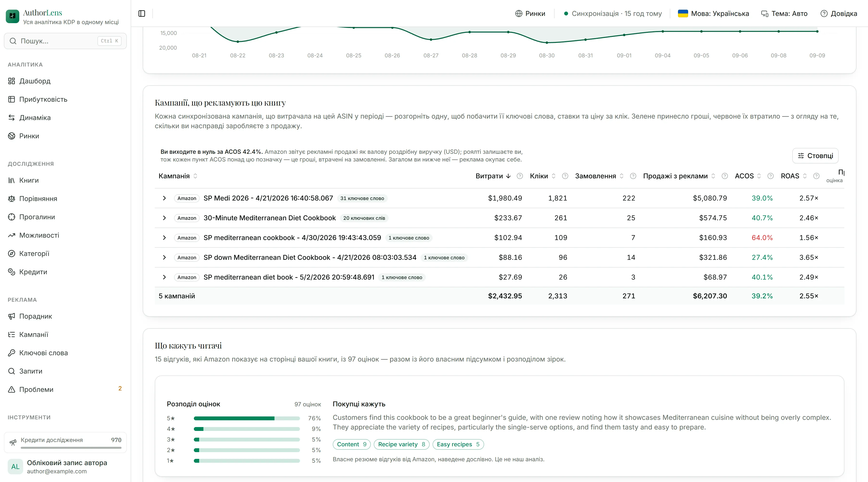Click help icon beside Замовлення
The height and width of the screenshot is (482, 868).
[x=633, y=176]
